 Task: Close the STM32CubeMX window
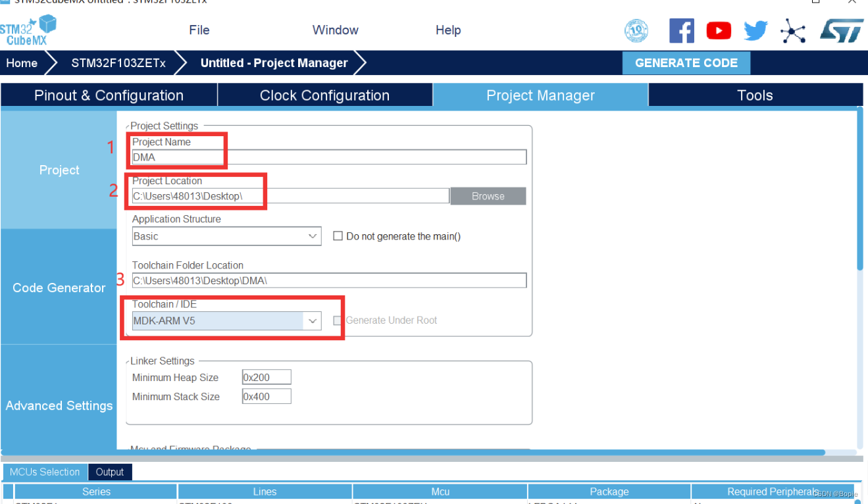click(854, 1)
